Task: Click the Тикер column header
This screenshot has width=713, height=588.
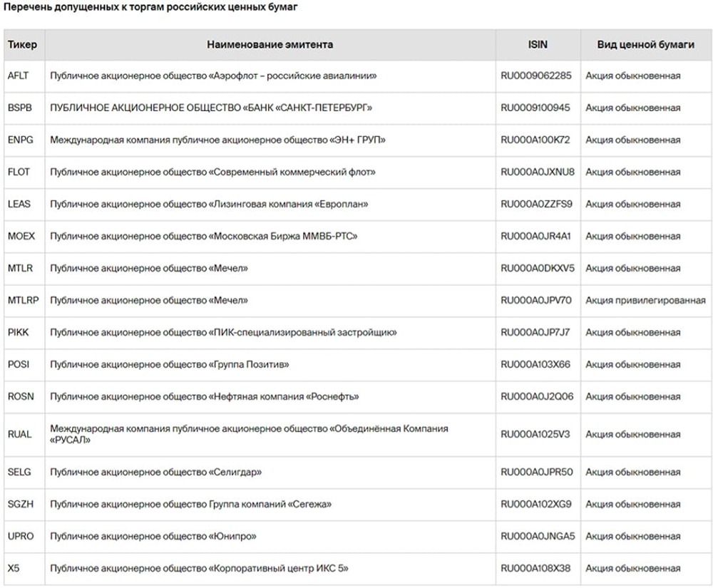Action: 22,45
